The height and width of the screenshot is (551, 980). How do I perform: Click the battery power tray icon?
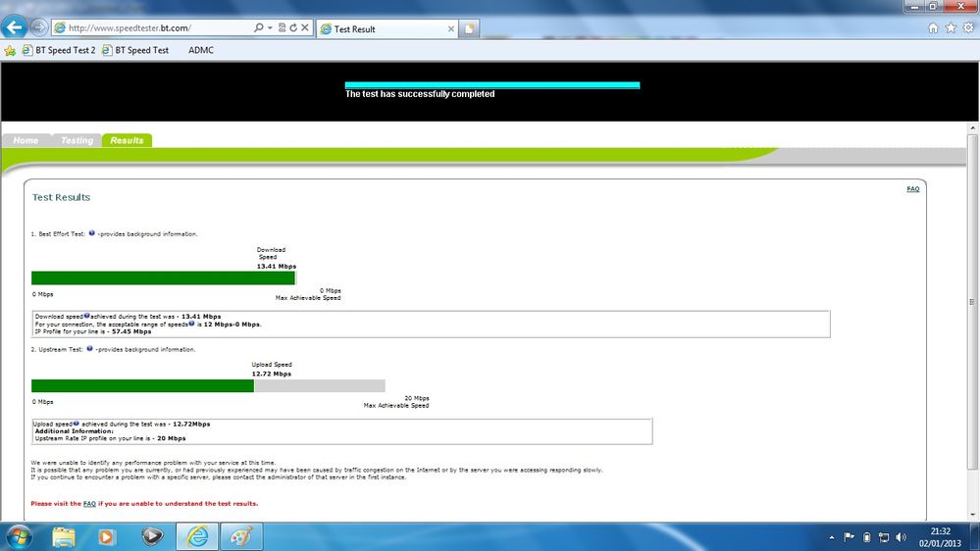click(866, 537)
